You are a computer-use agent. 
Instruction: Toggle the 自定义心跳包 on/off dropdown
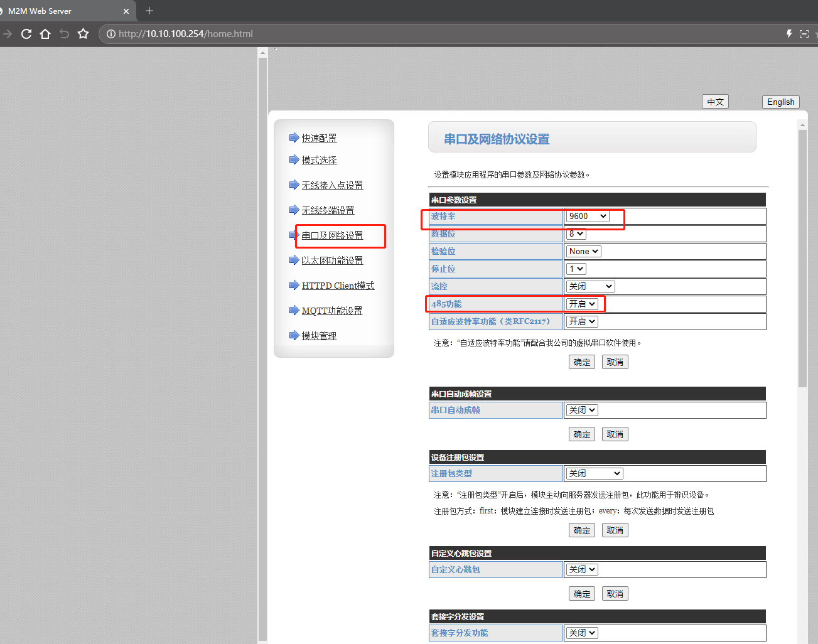point(582,569)
